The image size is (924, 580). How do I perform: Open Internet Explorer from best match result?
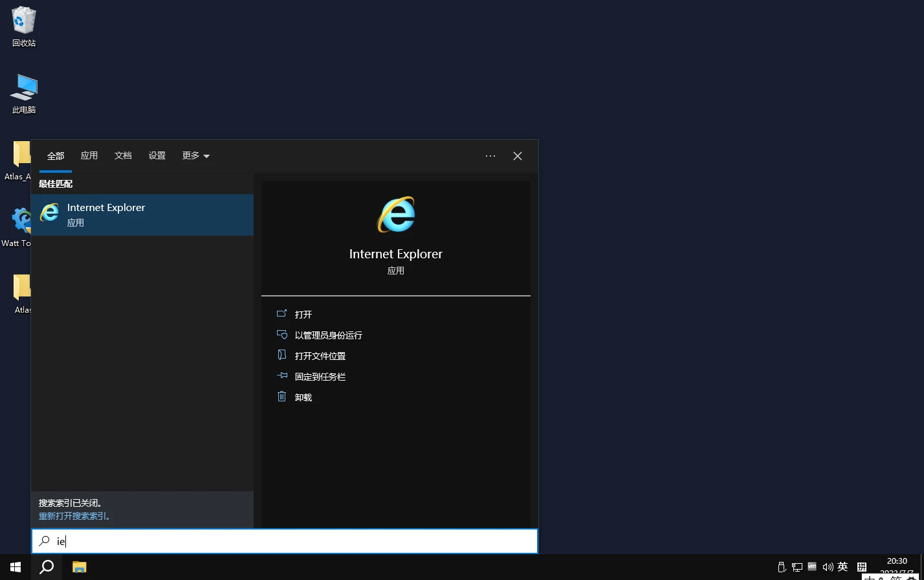tap(142, 214)
